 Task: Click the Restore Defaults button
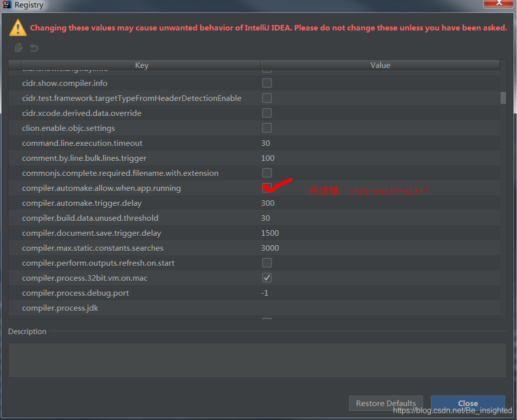click(x=386, y=403)
